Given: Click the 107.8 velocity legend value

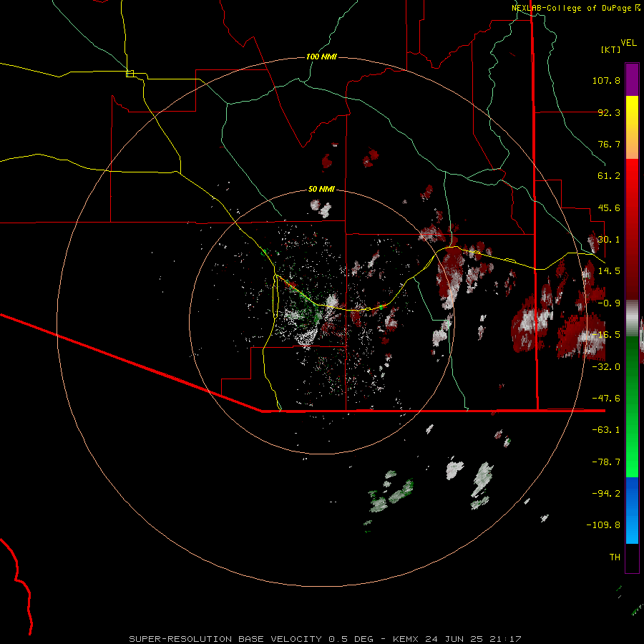Looking at the screenshot, I should [x=606, y=80].
